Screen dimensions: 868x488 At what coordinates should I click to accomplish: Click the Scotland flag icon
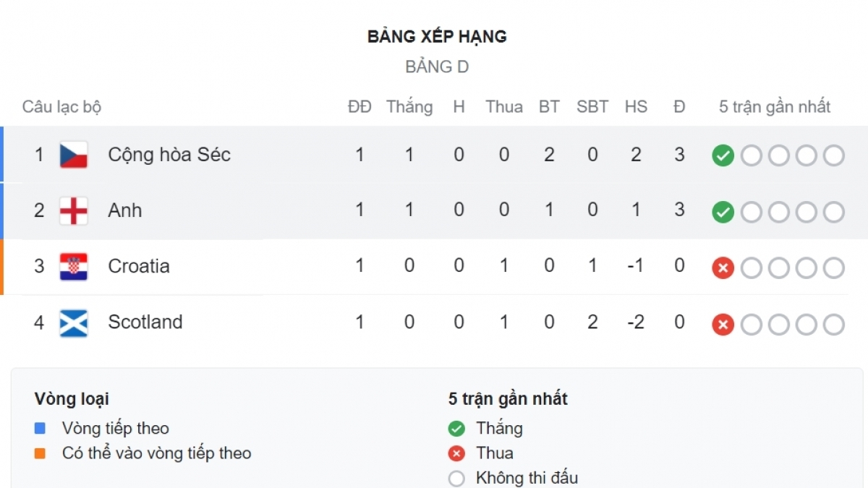74,322
